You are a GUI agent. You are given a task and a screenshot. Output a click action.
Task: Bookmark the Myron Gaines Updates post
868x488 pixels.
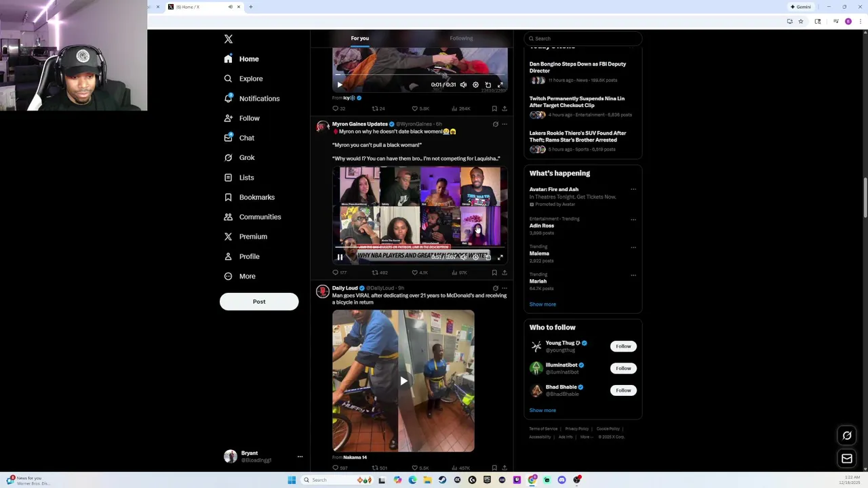point(494,272)
